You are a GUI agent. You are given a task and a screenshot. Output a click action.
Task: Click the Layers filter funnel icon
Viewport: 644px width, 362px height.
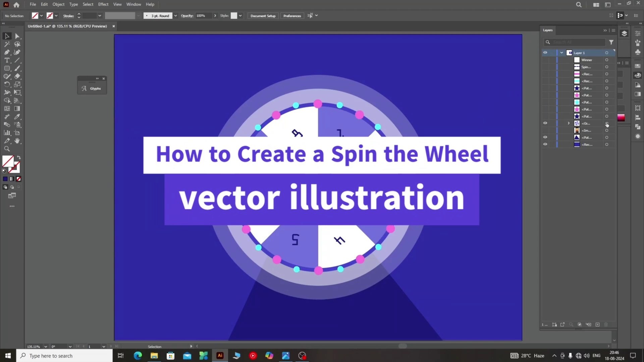pyautogui.click(x=611, y=42)
